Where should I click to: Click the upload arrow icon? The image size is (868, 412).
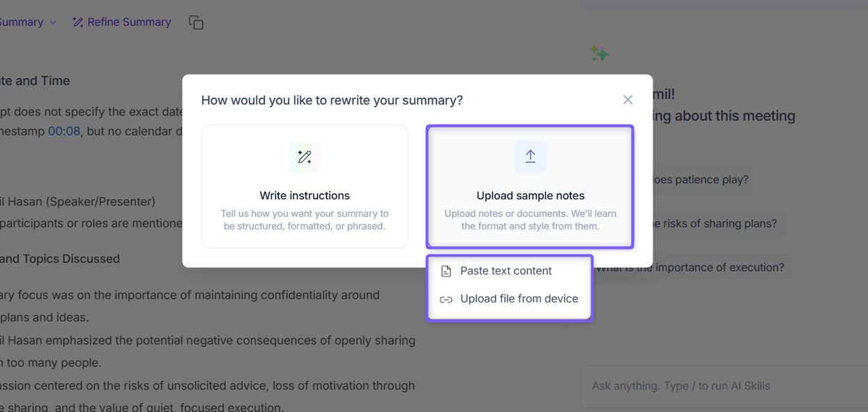tap(530, 157)
